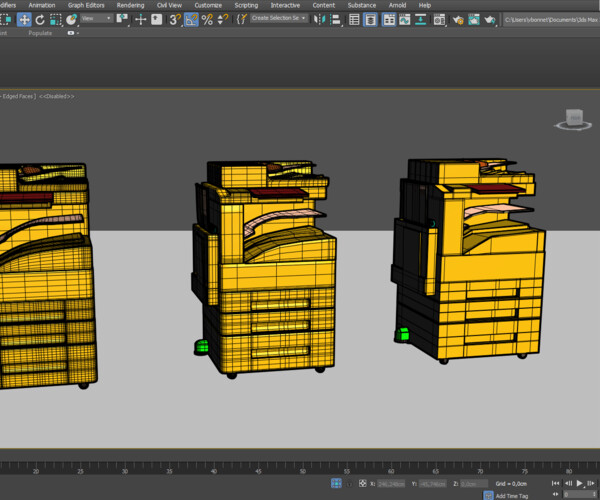Open the Substance menu

click(362, 5)
